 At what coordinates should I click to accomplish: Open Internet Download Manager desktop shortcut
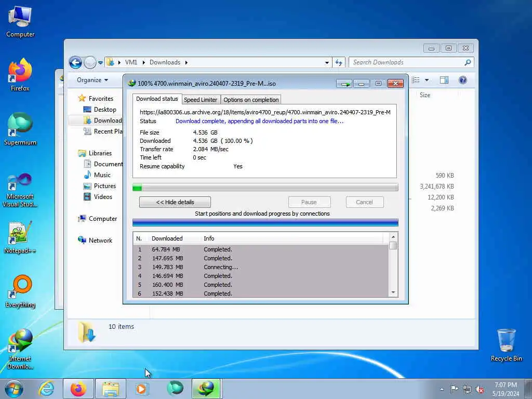tap(20, 349)
